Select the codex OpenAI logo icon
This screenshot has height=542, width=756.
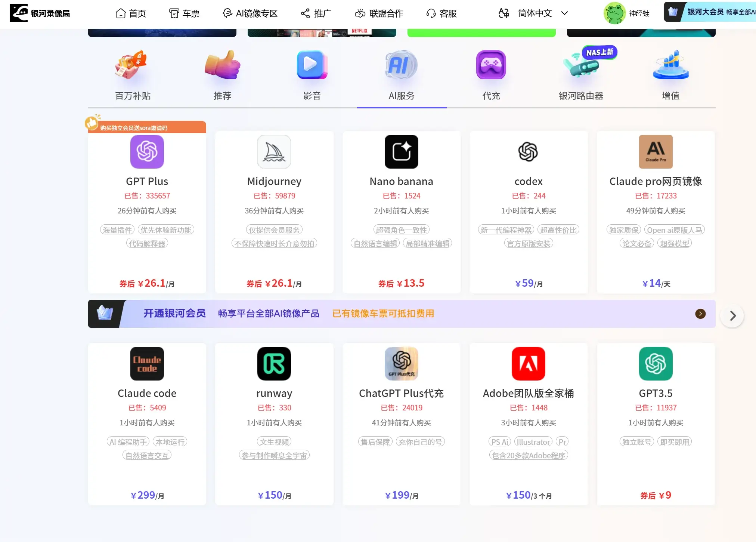tap(528, 152)
